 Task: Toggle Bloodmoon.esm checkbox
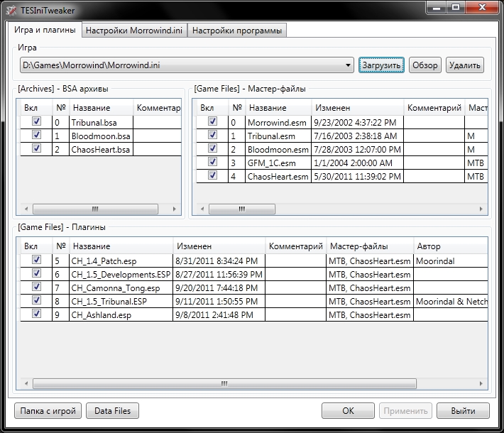[x=212, y=148]
